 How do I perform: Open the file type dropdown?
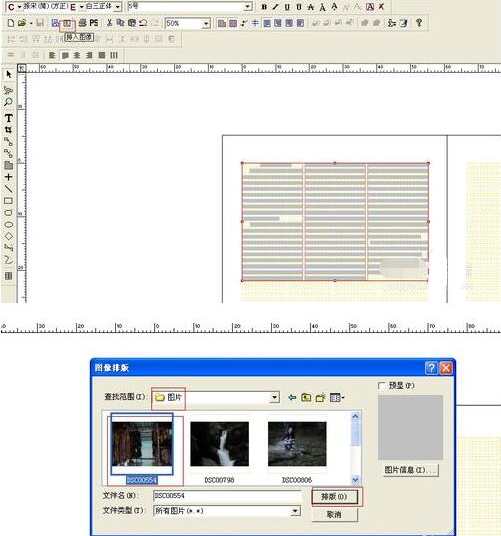tap(295, 511)
